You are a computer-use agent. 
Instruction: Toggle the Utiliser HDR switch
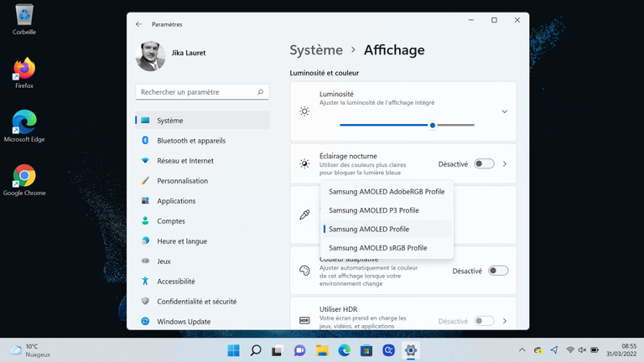(x=484, y=321)
